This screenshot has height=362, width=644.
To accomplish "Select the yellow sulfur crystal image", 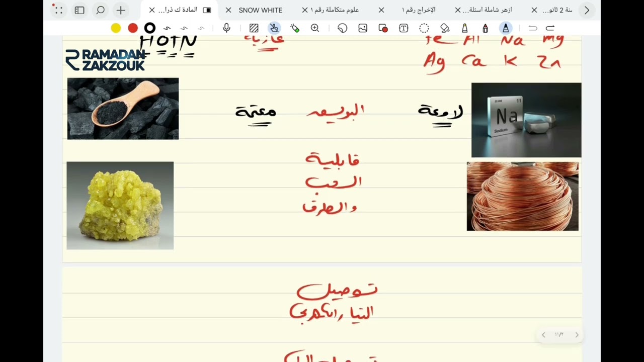I will 120,206.
